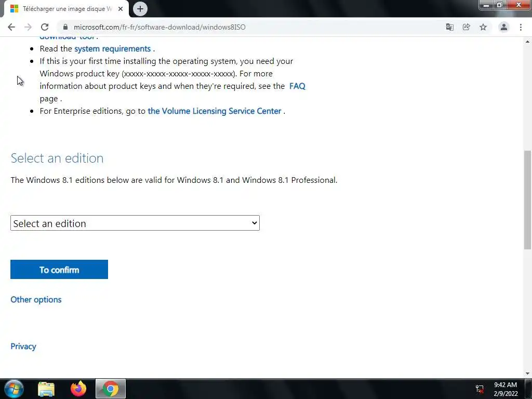Click the address bar URL
Viewport: 532px width, 399px height.
click(x=159, y=27)
